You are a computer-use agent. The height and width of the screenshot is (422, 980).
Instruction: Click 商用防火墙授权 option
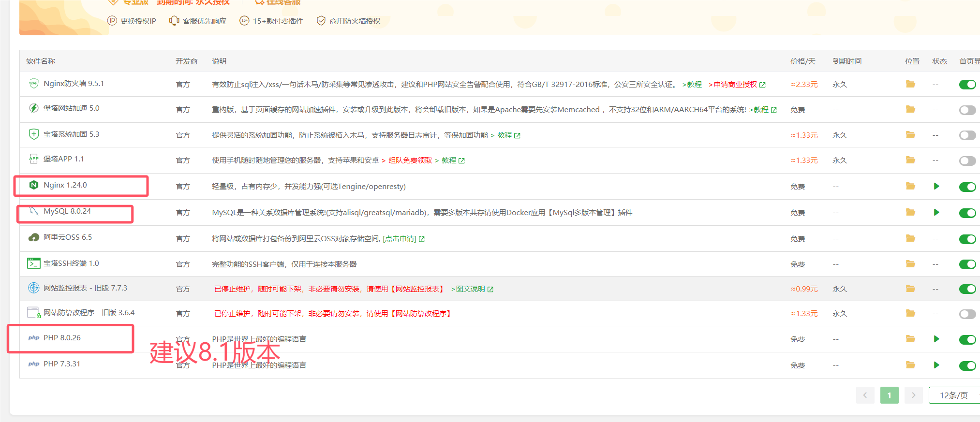[348, 21]
